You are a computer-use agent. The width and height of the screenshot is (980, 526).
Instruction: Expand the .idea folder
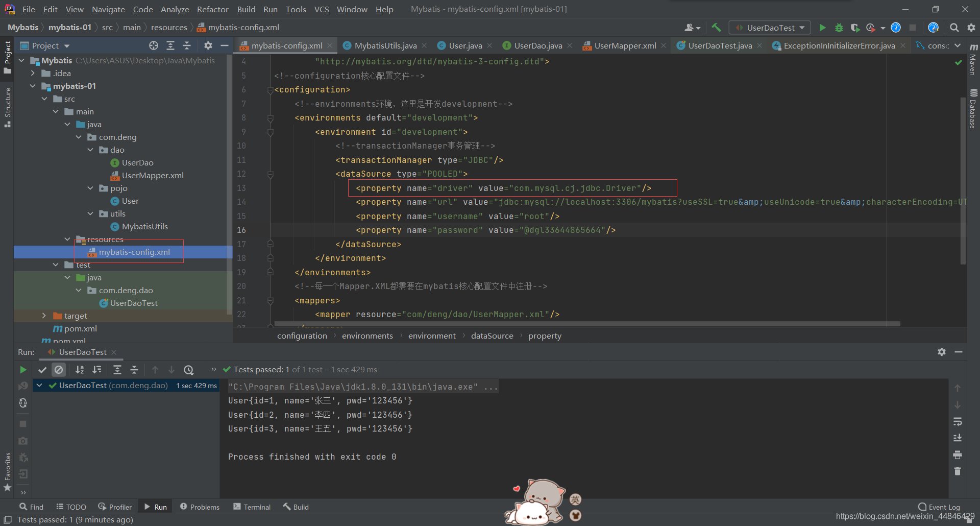tap(33, 73)
